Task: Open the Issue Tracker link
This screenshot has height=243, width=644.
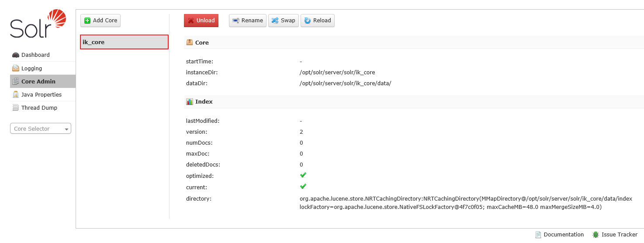Action: click(x=619, y=235)
